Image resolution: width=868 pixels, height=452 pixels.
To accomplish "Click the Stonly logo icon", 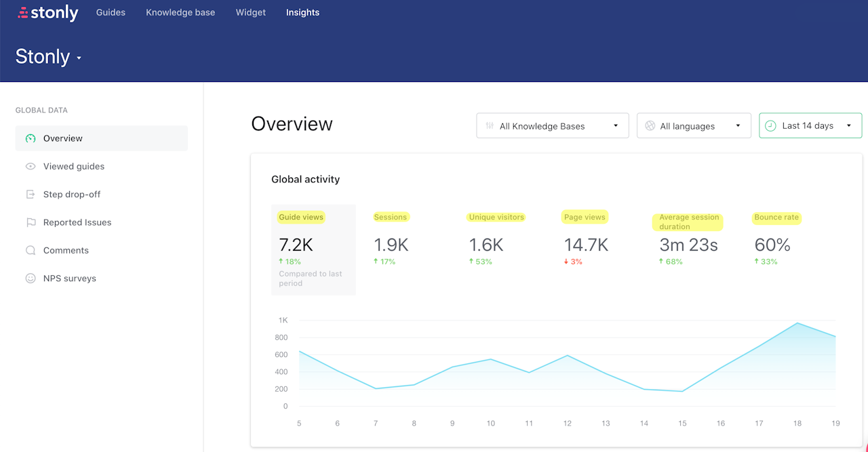I will pos(23,13).
